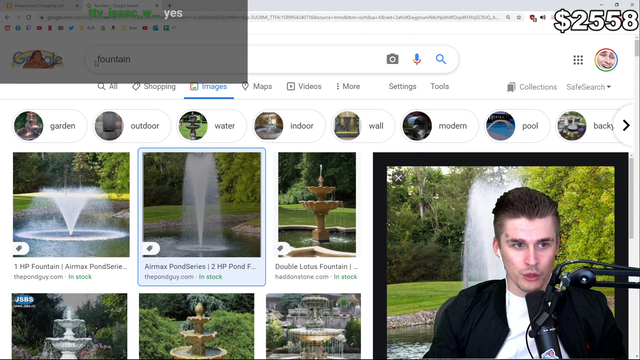The width and height of the screenshot is (640, 360).
Task: Close the fountain image preview panel
Action: 398,178
